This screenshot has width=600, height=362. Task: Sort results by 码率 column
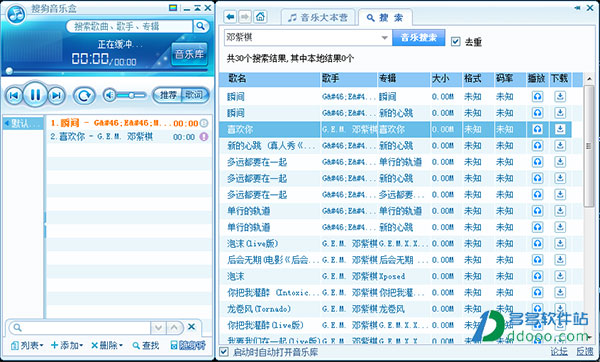tap(510, 79)
